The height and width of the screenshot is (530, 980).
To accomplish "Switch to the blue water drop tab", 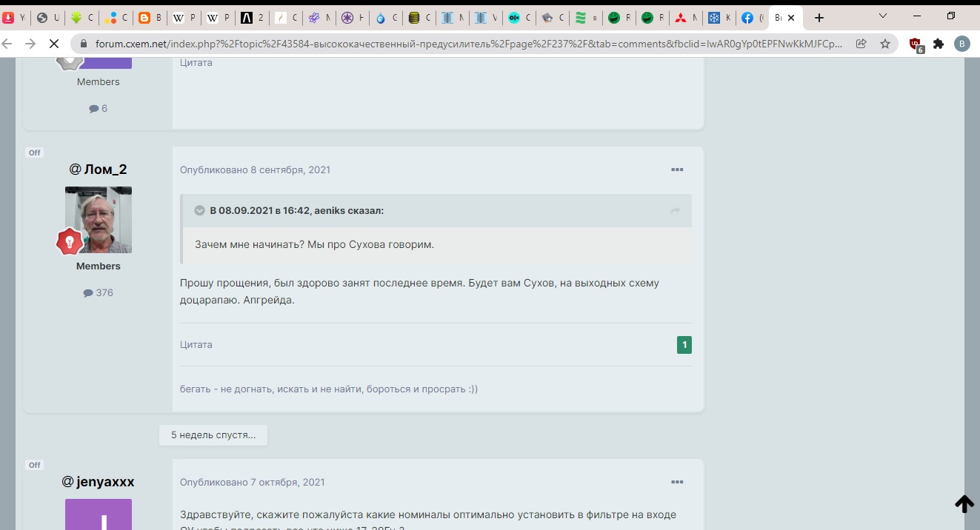I will point(381,17).
